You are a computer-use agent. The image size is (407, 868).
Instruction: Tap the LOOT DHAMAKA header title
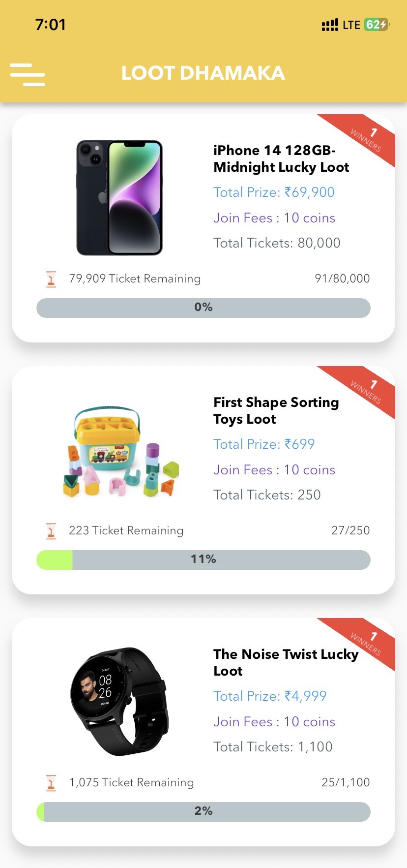203,73
